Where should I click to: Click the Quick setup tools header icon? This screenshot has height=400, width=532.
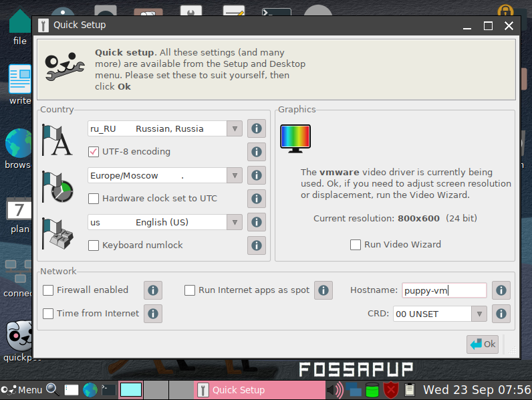tap(64, 66)
